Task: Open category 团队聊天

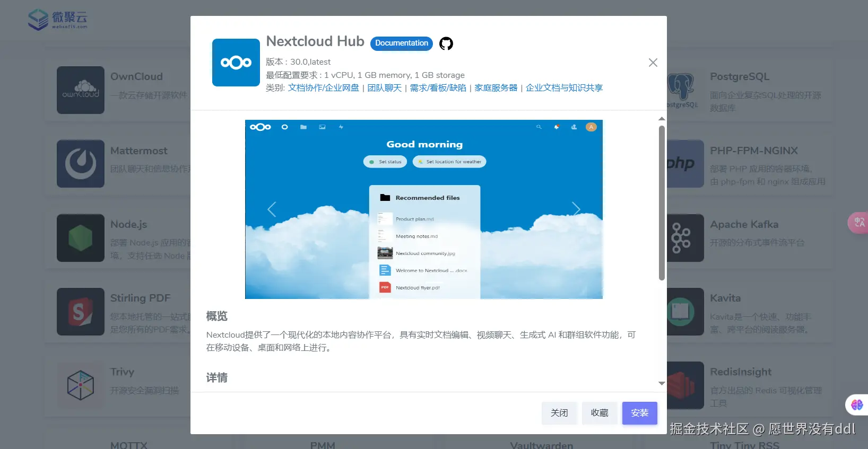Action: click(385, 88)
